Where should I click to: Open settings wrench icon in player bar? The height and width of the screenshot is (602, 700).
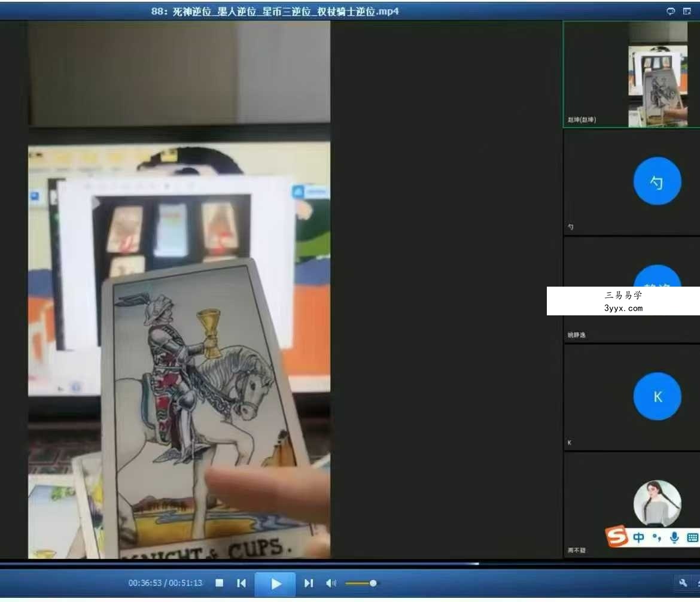tap(683, 582)
